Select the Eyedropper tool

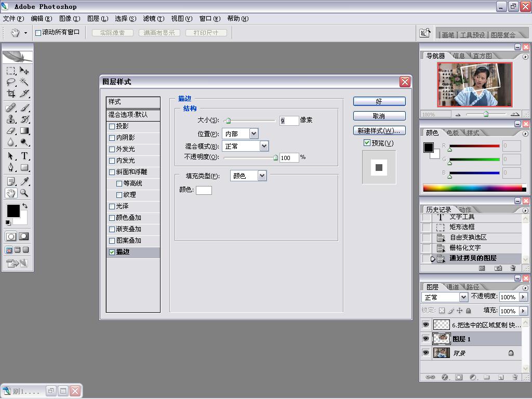pyautogui.click(x=24, y=181)
